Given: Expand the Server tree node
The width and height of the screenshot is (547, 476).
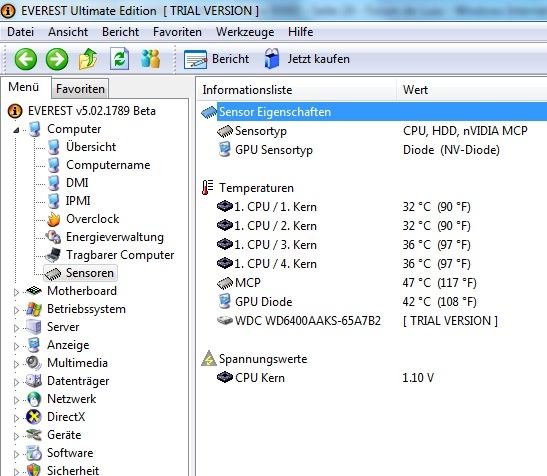Looking at the screenshot, I should click(16, 328).
